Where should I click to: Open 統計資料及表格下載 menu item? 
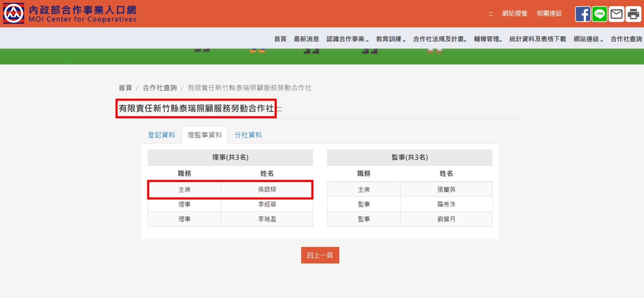[538, 39]
